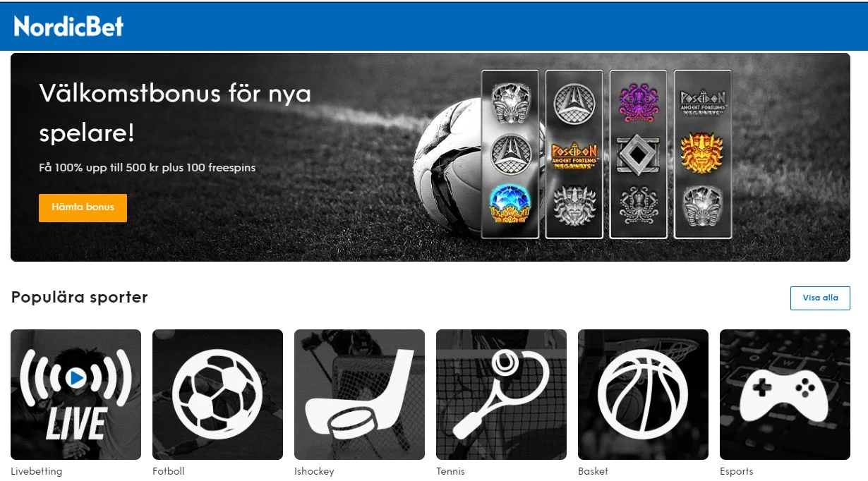Image resolution: width=868 pixels, height=481 pixels.
Task: Click the Visa alla button
Action: click(820, 298)
